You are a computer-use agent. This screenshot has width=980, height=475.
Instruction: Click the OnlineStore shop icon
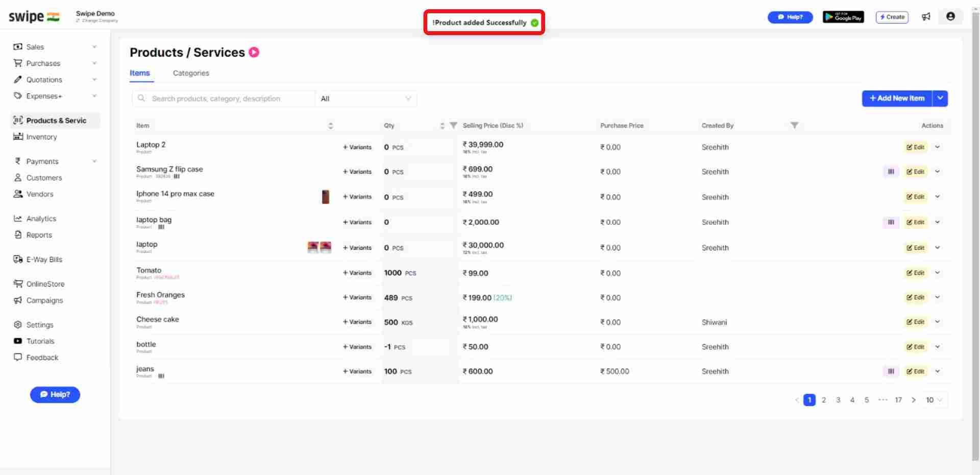[x=18, y=284]
